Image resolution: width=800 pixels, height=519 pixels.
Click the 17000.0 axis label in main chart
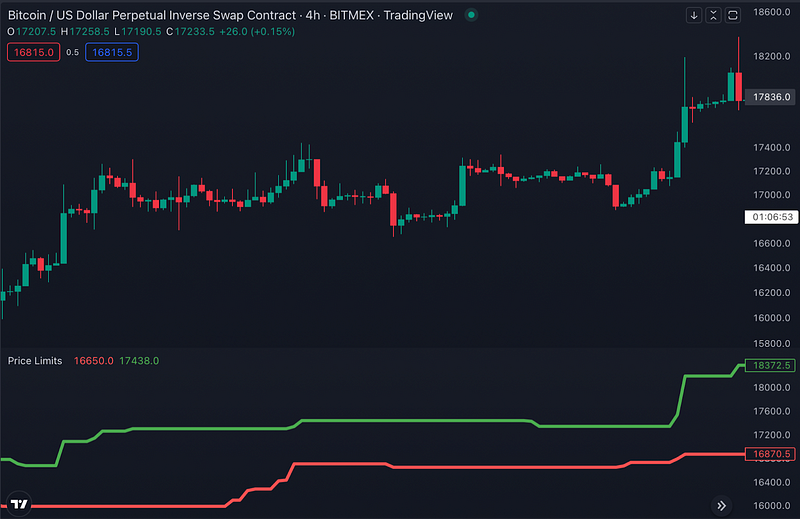click(x=771, y=195)
